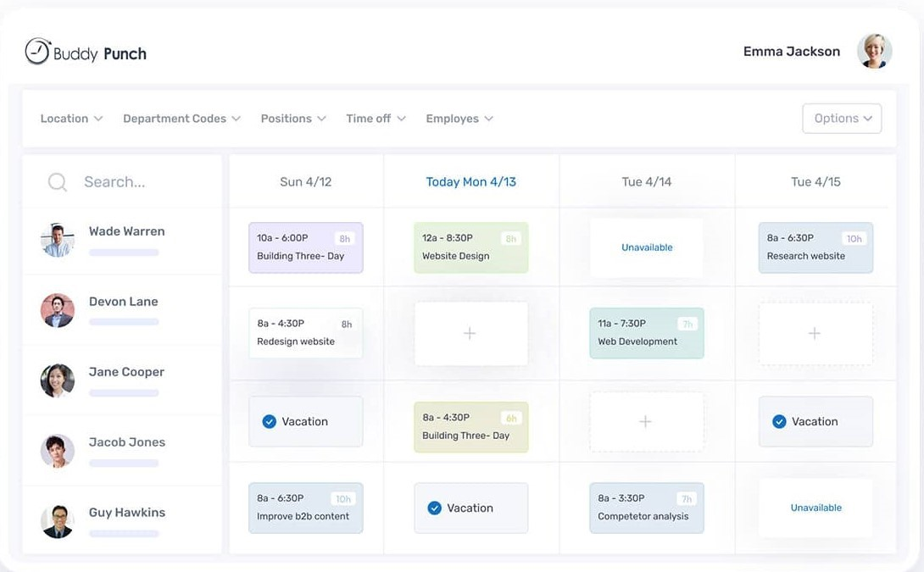
Task: Open the 8a - 4:30P Building Three shift
Action: click(470, 427)
